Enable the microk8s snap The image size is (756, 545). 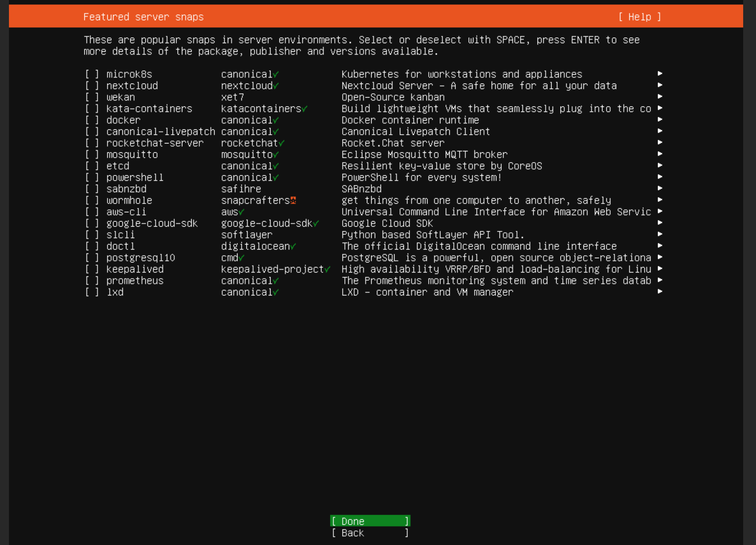[92, 74]
